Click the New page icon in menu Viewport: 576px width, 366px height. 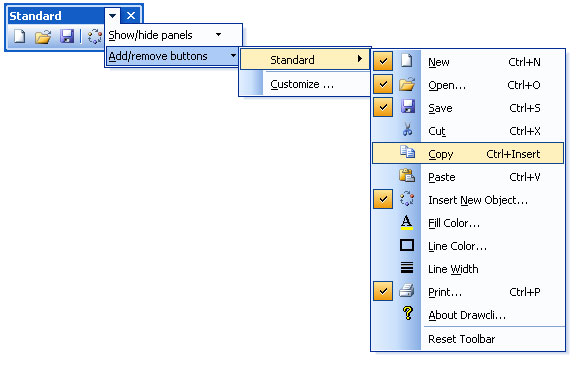407,60
